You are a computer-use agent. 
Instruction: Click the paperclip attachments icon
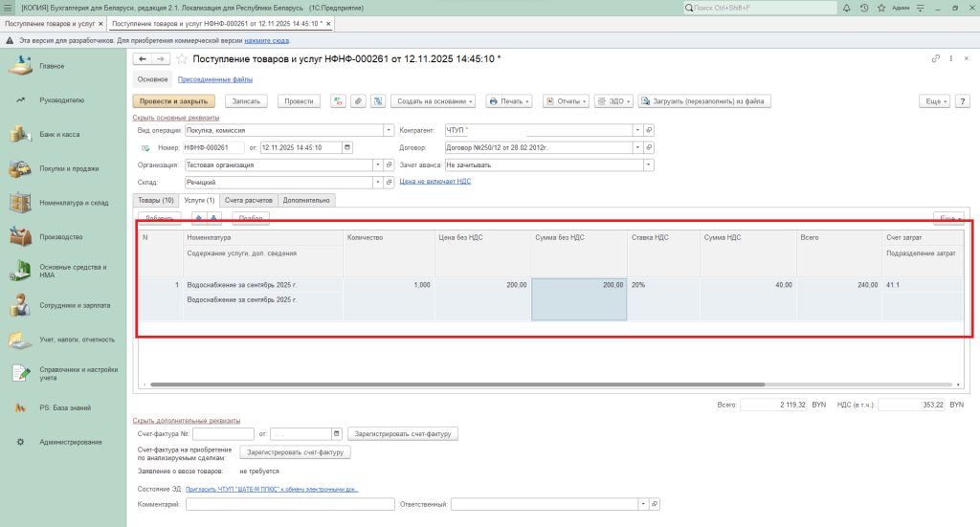[357, 100]
